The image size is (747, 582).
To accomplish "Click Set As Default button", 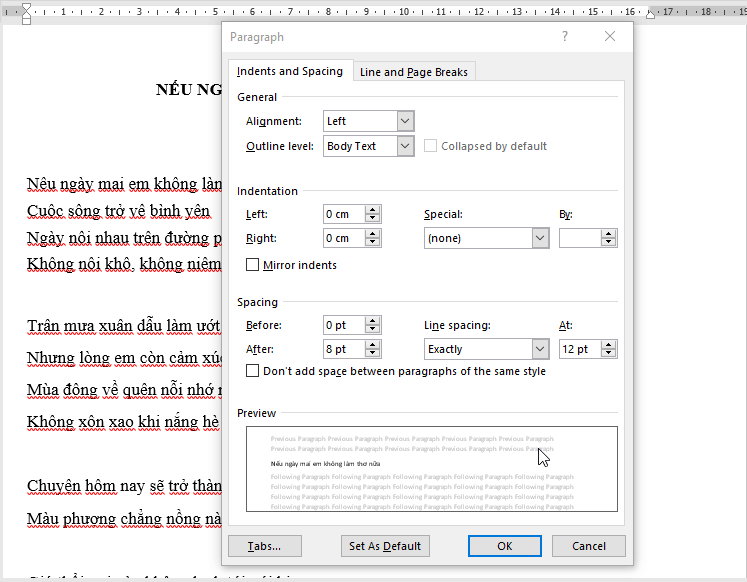I will [385, 546].
